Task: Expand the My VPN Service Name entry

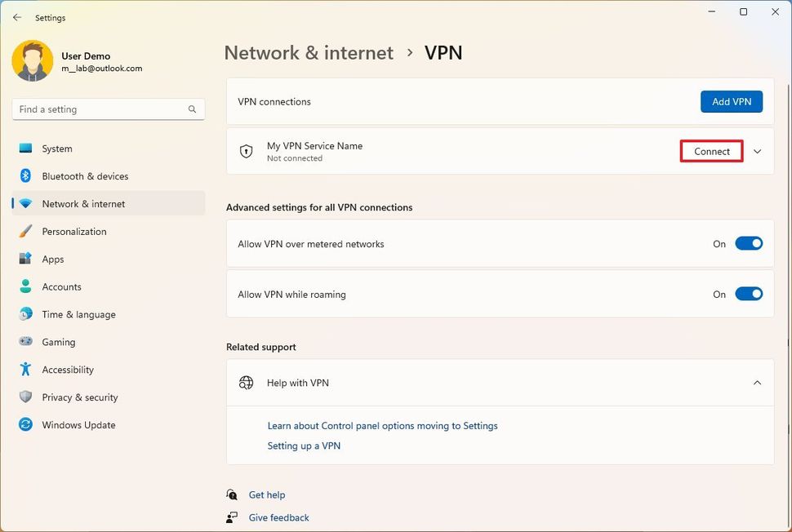Action: pos(757,151)
